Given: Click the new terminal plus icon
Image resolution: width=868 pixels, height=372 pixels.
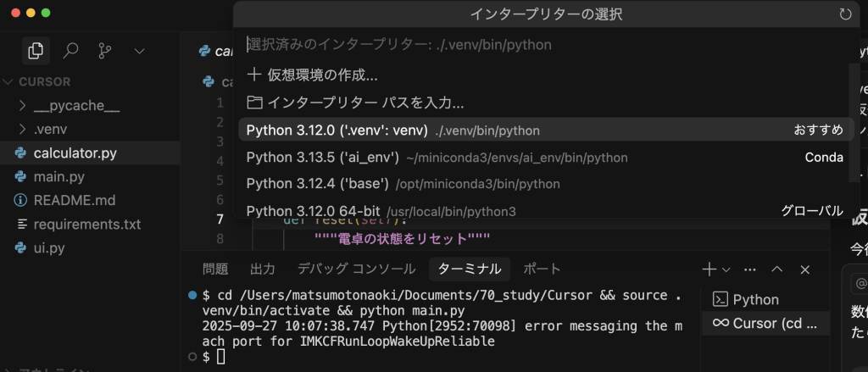Looking at the screenshot, I should click(x=709, y=269).
